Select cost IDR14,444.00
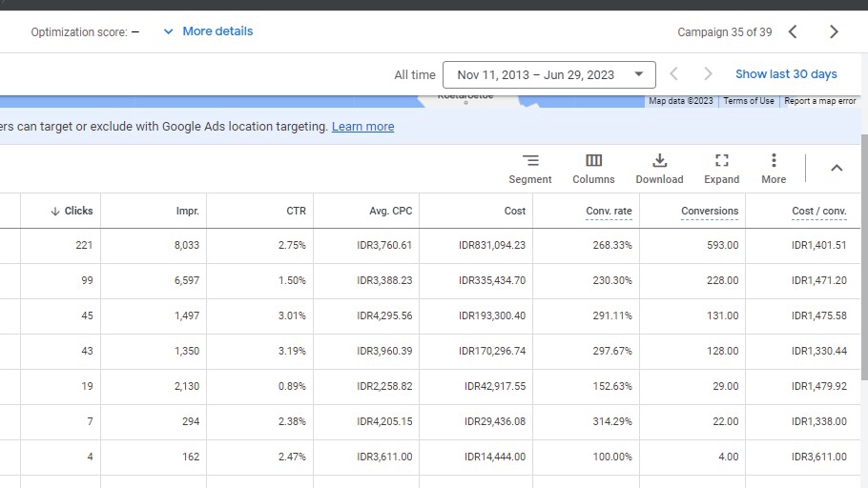This screenshot has height=488, width=868. tap(495, 457)
